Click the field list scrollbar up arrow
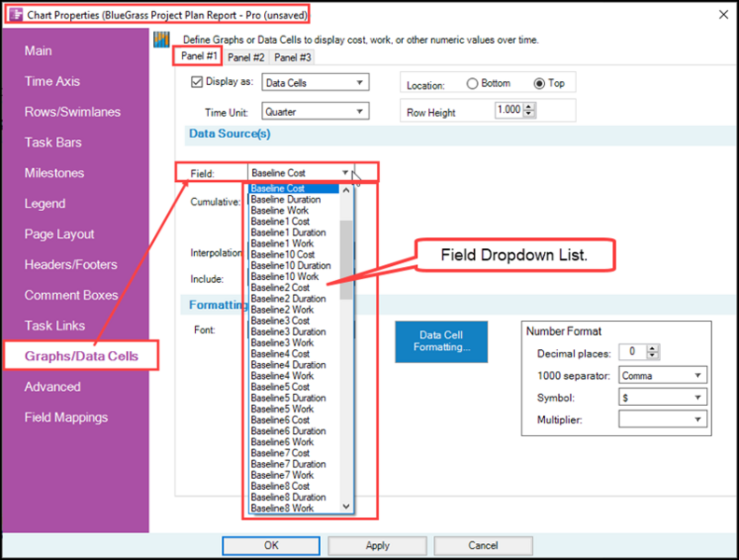 [346, 190]
